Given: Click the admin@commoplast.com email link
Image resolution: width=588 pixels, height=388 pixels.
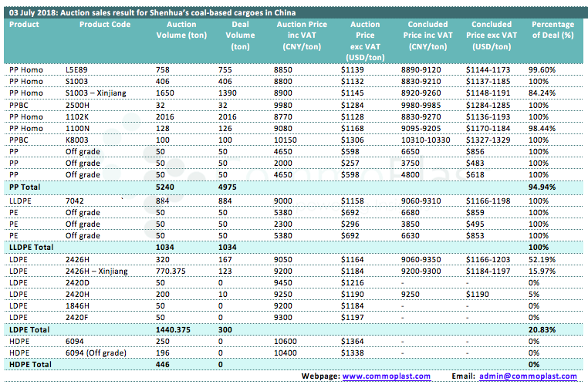Looking at the screenshot, I should (x=525, y=376).
